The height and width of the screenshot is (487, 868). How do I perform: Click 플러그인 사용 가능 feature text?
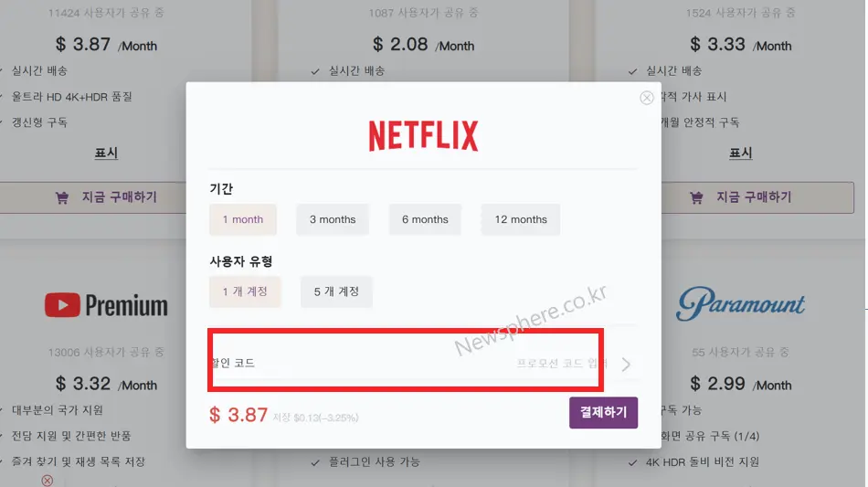click(x=375, y=461)
